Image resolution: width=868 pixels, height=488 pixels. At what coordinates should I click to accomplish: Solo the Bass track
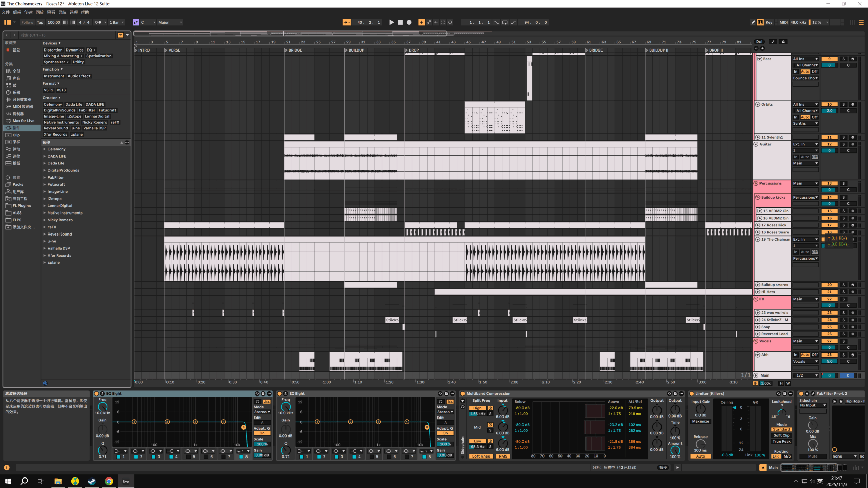point(844,59)
